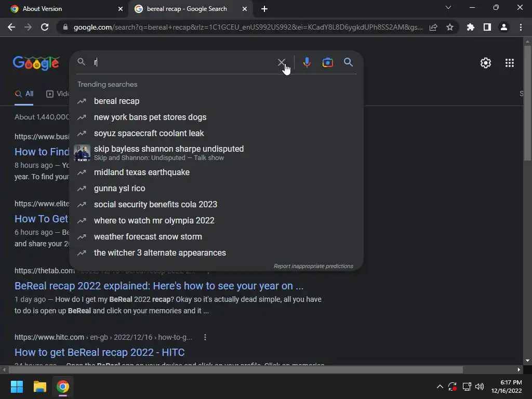The height and width of the screenshot is (399, 532).
Task: Open the Google apps grid
Action: pyautogui.click(x=509, y=63)
